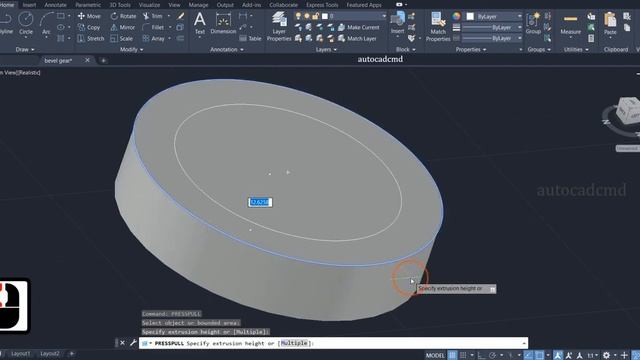Activate the Rotate tool
This screenshot has width=640, height=360.
[x=123, y=16]
